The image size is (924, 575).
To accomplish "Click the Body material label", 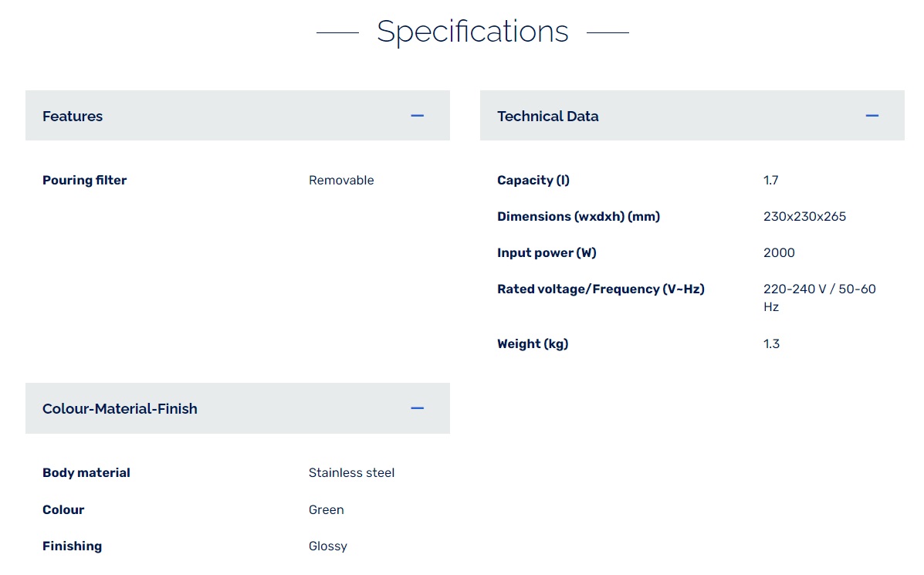I will coord(86,473).
